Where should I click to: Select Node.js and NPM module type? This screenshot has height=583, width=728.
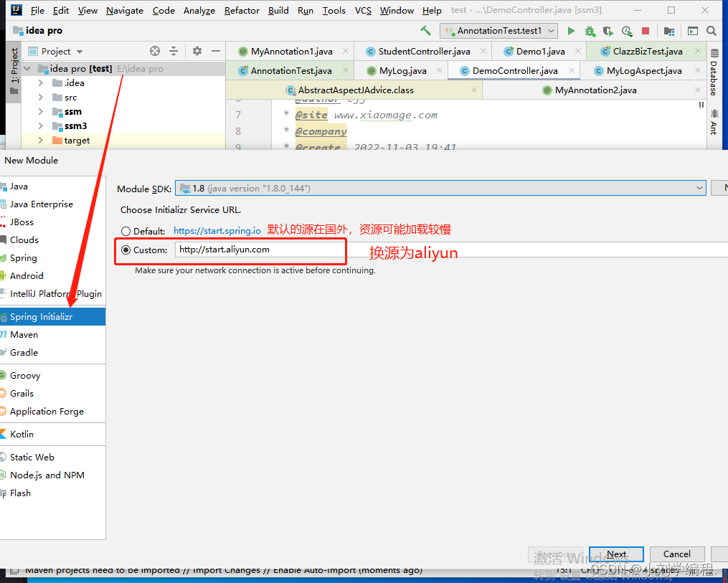(x=52, y=475)
